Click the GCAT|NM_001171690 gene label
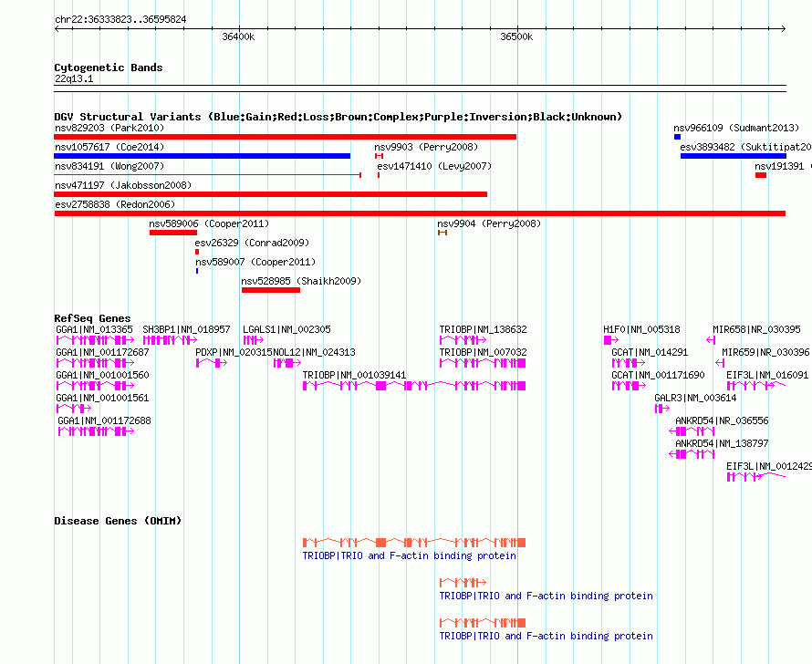Screen dimensions: 812x664 658,375
